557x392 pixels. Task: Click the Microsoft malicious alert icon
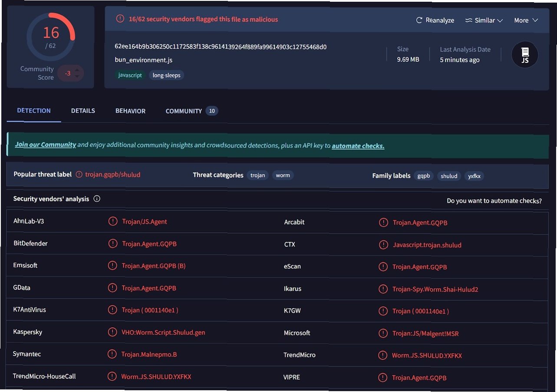(x=383, y=333)
